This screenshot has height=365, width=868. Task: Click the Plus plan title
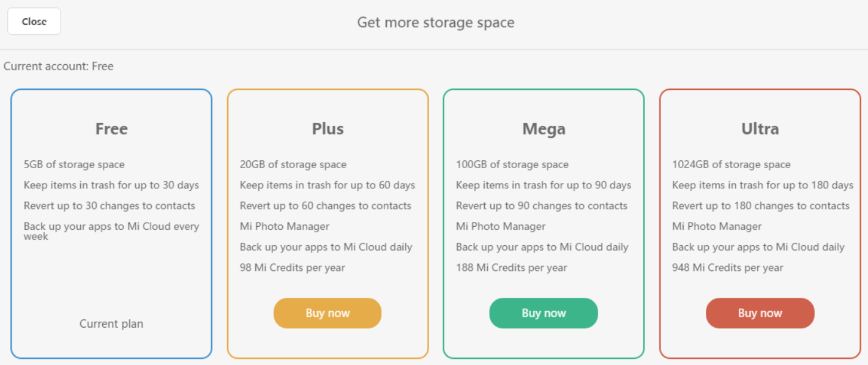327,129
